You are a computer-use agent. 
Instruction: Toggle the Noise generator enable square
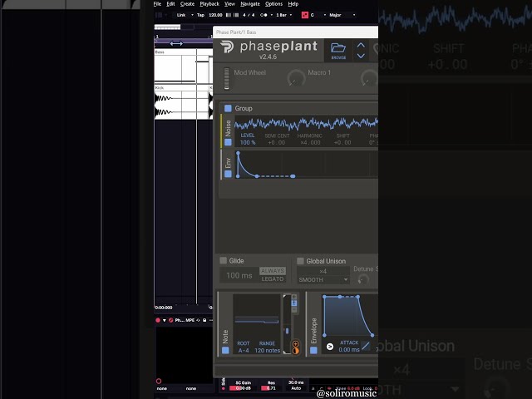(228, 142)
